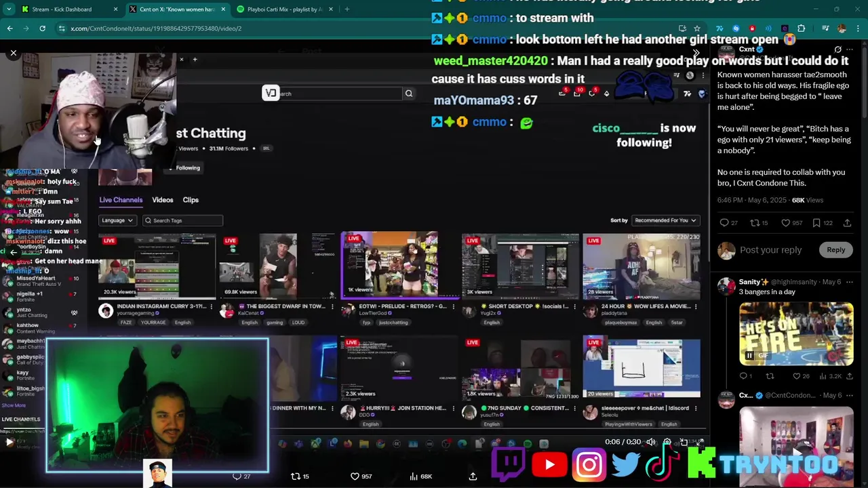
Task: Click the search magnifier button in video
Action: pos(408,94)
